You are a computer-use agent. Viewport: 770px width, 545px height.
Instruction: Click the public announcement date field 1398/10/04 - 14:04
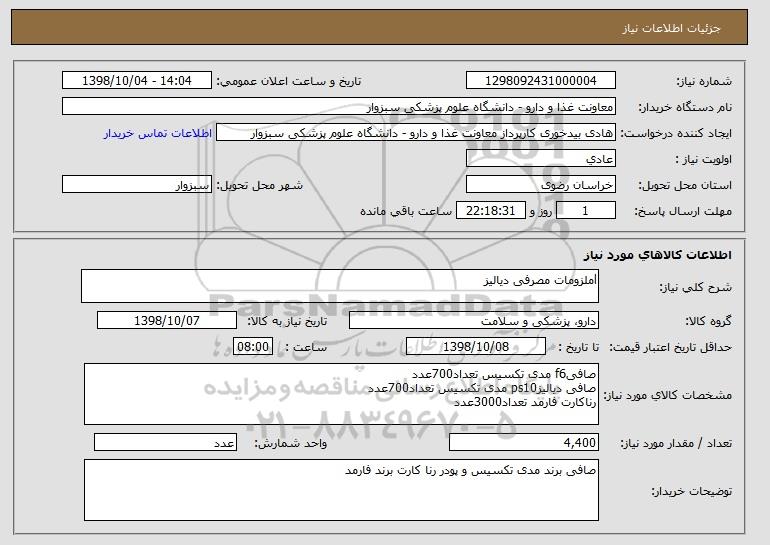[x=137, y=81]
